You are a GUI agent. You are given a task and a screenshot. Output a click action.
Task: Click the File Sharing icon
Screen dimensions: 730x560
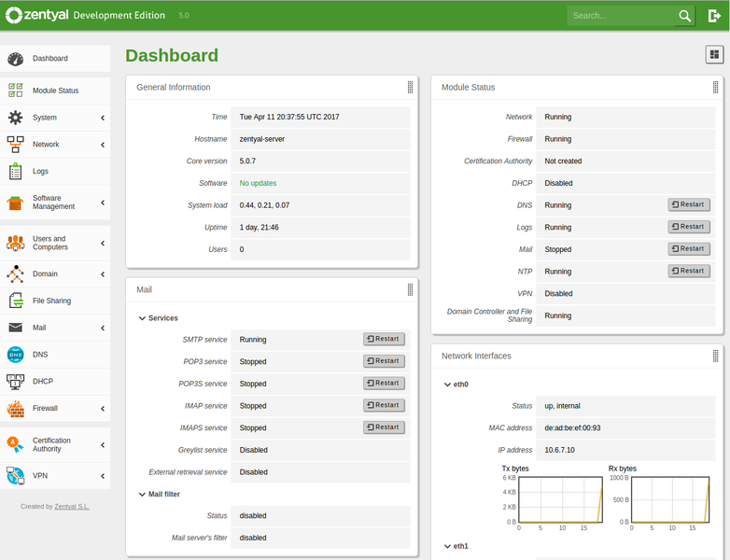pyautogui.click(x=16, y=301)
